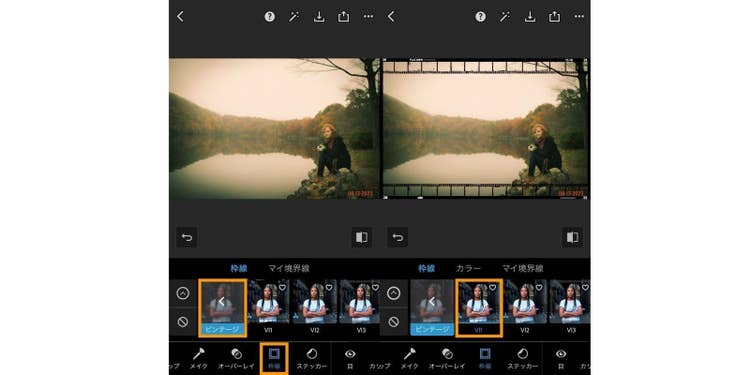The height and width of the screenshot is (375, 750).
Task: Select the オーバーレイ tool in the left screenshot
Action: [x=236, y=359]
